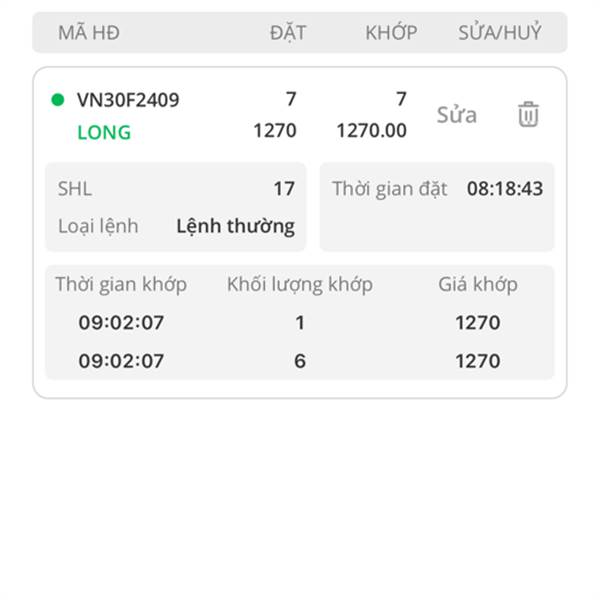
Task: Click the green status dot beside VN30F2409
Action: click(58, 100)
